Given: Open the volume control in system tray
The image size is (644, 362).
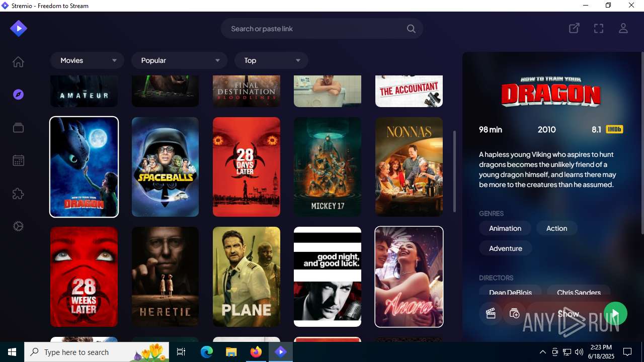Looking at the screenshot, I should (x=579, y=352).
